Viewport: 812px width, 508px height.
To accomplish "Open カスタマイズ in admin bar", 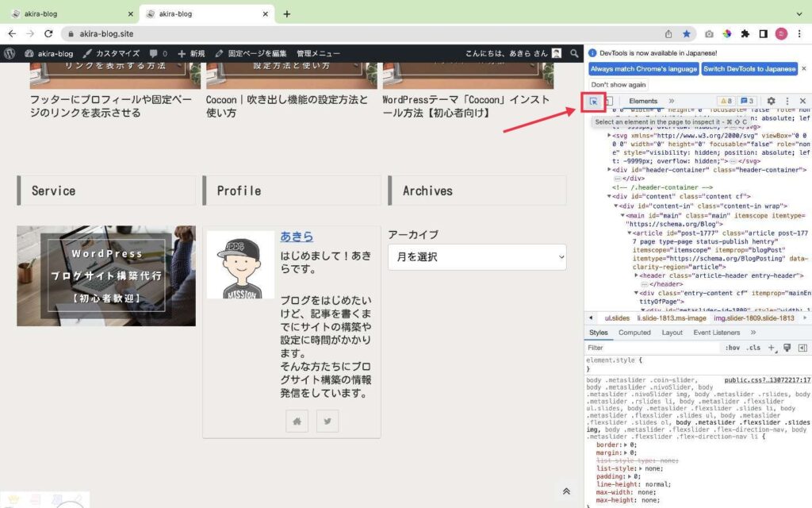I will pos(111,53).
